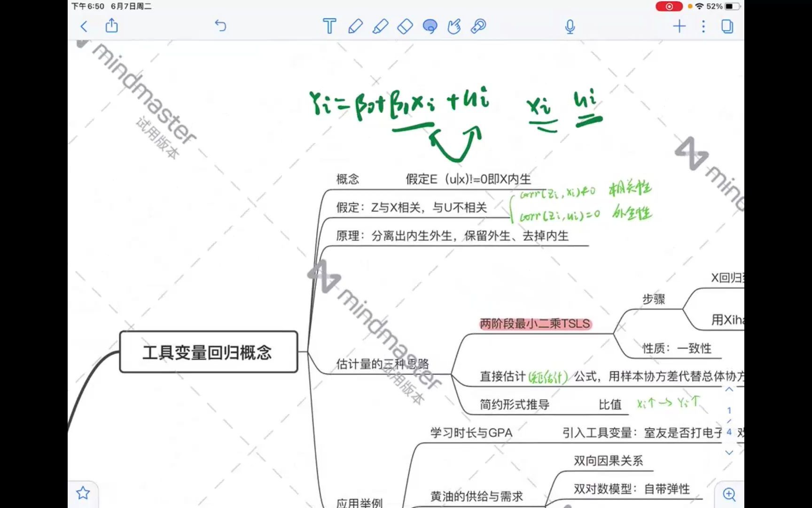The image size is (812, 508).
Task: Select the 估计量的三种思路 node
Action: 383,364
